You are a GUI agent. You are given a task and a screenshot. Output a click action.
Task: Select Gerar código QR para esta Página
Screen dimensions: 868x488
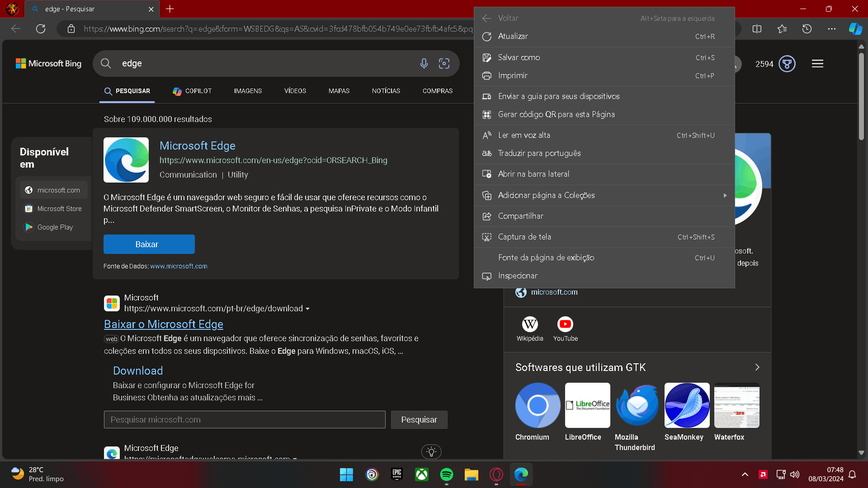604,114
